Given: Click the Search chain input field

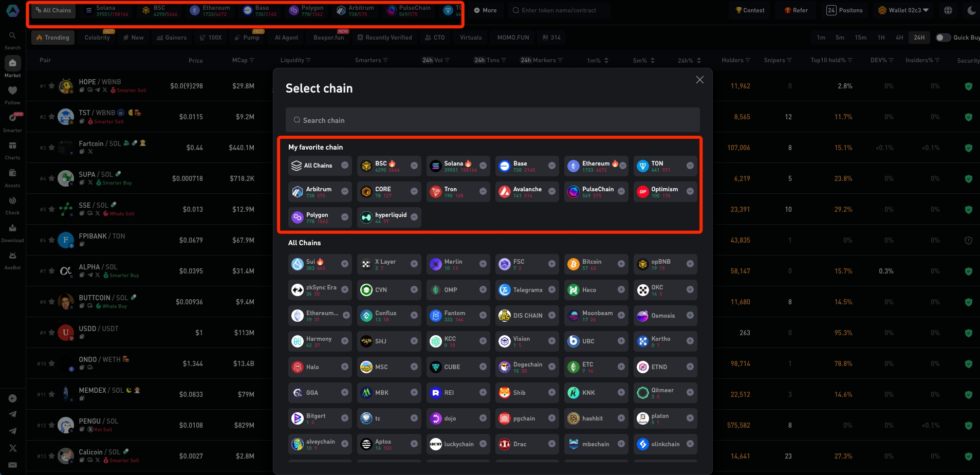Looking at the screenshot, I should [492, 120].
